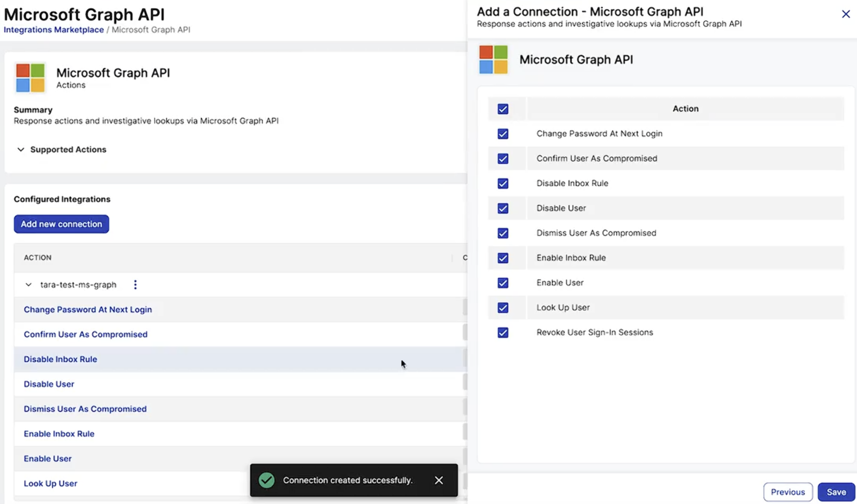Uncheck Disable User checkbox

point(503,208)
